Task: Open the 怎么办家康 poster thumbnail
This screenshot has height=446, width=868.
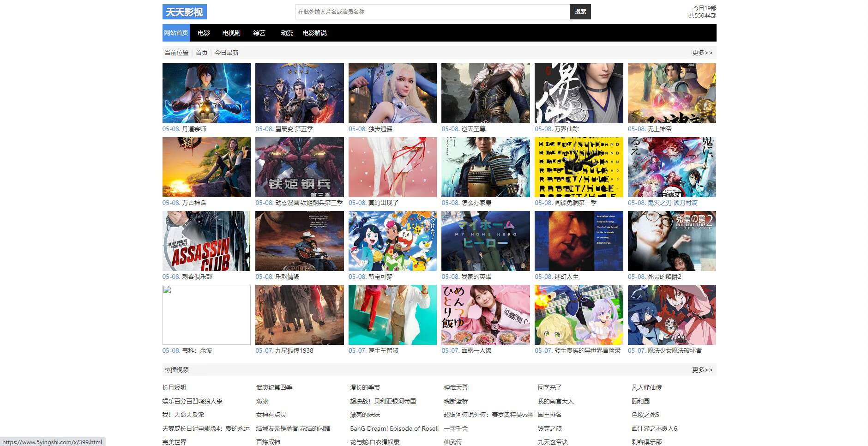Action: click(x=486, y=167)
